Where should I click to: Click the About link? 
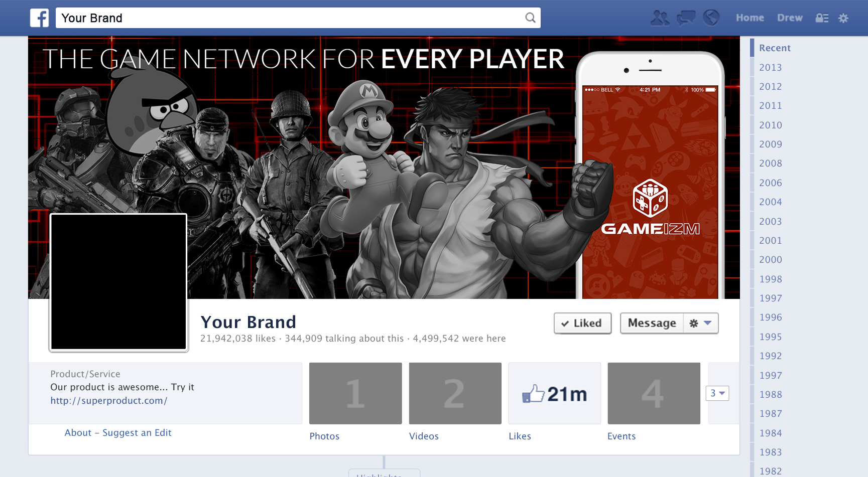(x=78, y=433)
